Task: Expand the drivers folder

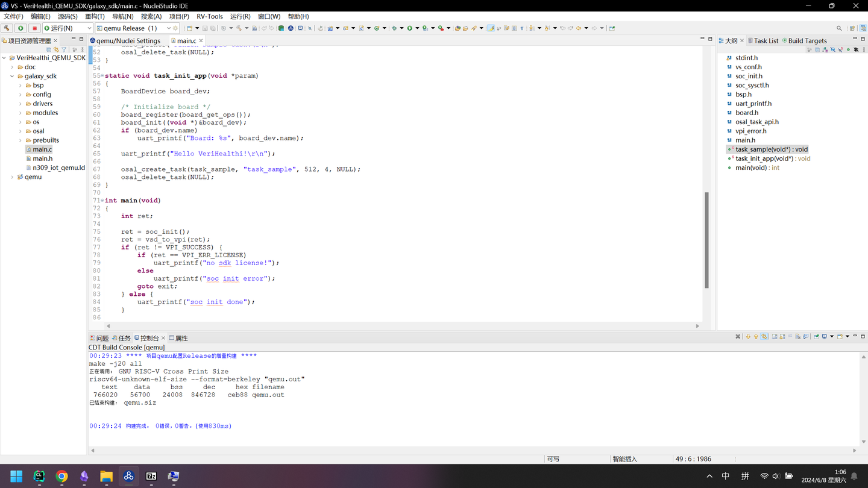Action: [x=20, y=104]
